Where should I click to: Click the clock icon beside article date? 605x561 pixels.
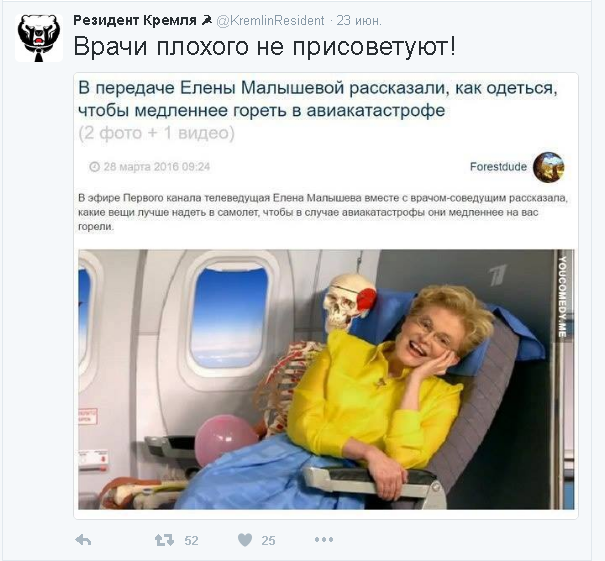tap(95, 167)
